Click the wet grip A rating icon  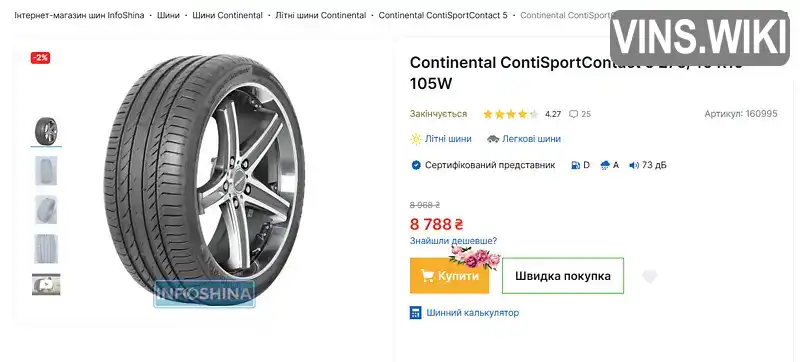click(x=606, y=165)
